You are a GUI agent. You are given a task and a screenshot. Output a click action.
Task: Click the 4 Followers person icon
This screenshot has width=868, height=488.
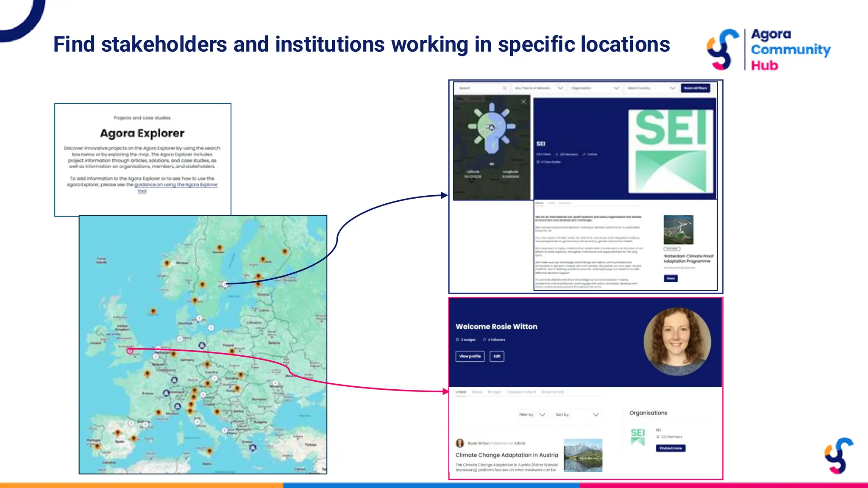(x=484, y=340)
